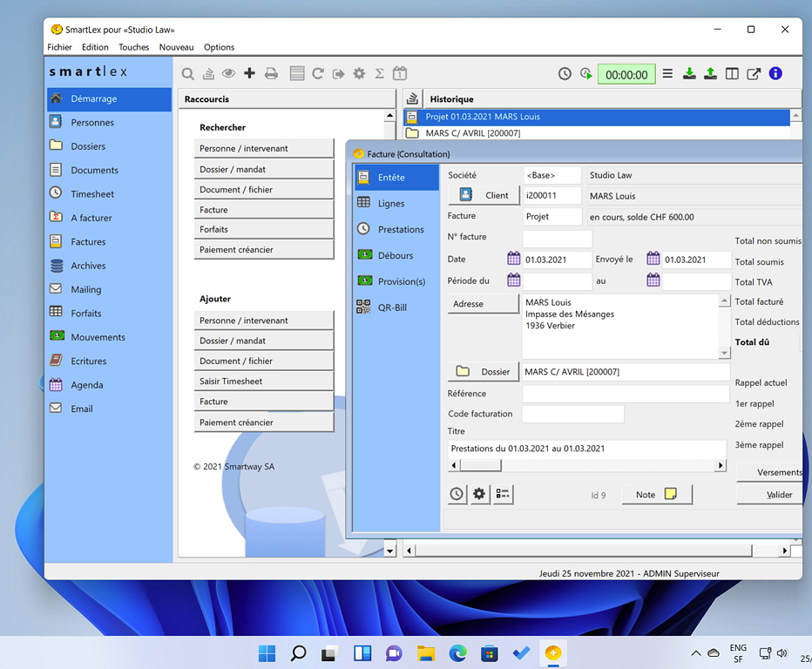This screenshot has height=669, width=812.
Task: Click the magnifier search icon in toolbar
Action: (x=187, y=74)
